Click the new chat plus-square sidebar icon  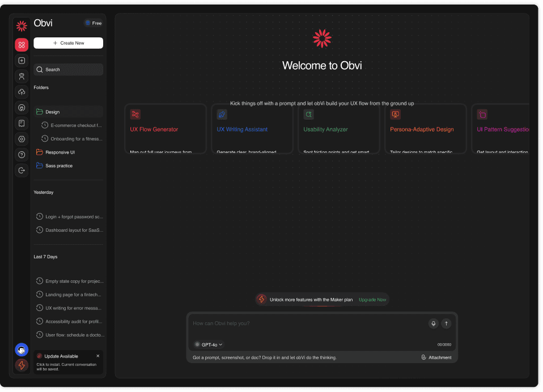(22, 61)
